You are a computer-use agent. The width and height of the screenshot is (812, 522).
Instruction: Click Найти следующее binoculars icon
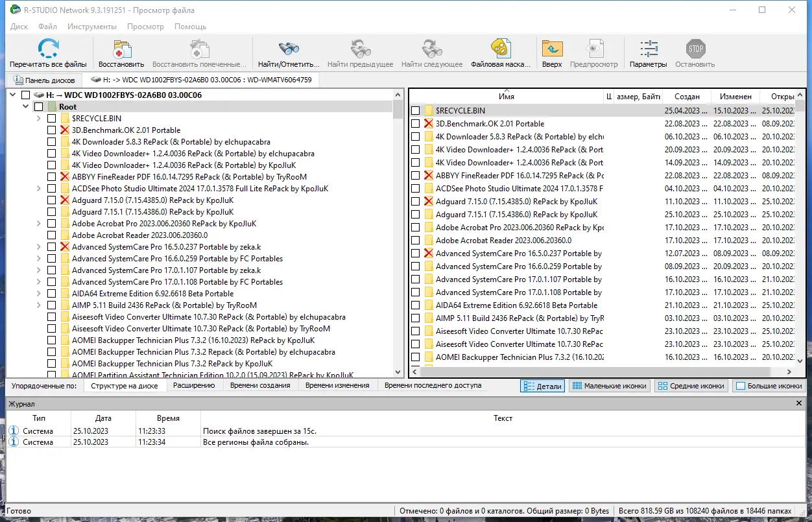(432, 49)
